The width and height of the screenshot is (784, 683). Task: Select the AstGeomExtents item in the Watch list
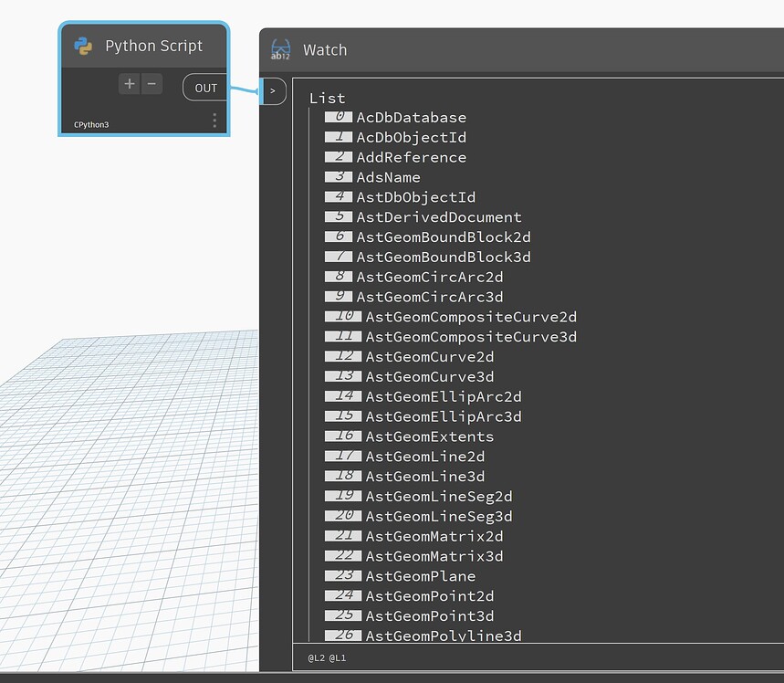(x=429, y=436)
